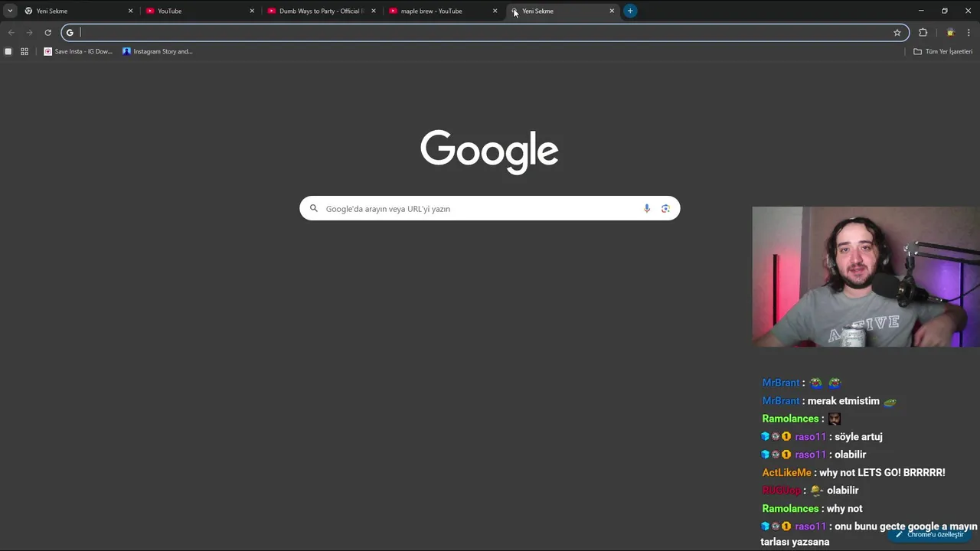980x551 pixels.
Task: Open the tab search dropdown arrow
Action: click(10, 11)
